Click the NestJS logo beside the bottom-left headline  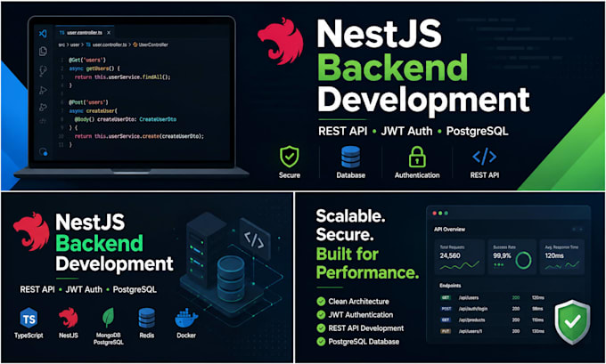(31, 231)
